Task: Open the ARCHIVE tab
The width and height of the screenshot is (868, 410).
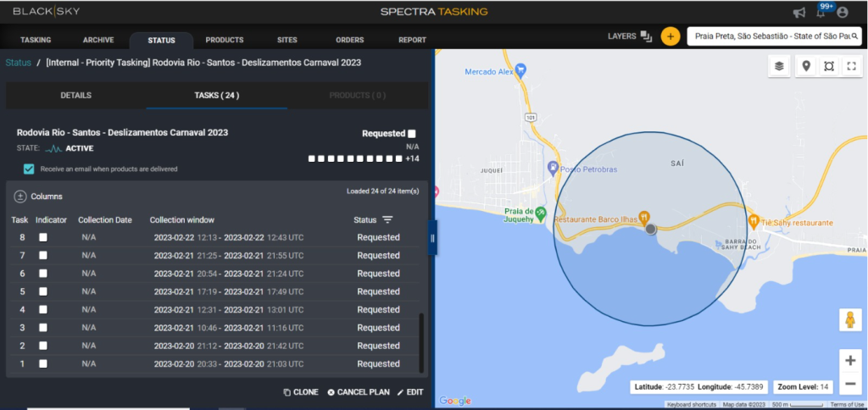Action: 98,40
